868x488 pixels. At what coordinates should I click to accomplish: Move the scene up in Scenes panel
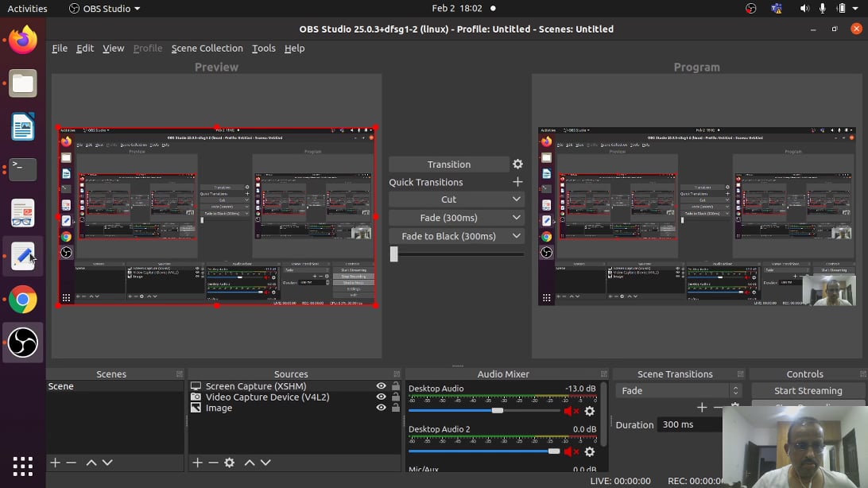[x=91, y=463]
